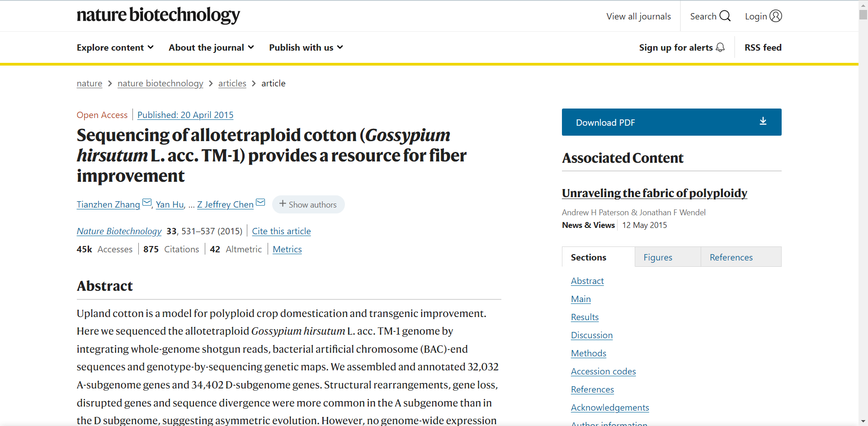Click the nature biotechnology logo

pyautogui.click(x=158, y=15)
